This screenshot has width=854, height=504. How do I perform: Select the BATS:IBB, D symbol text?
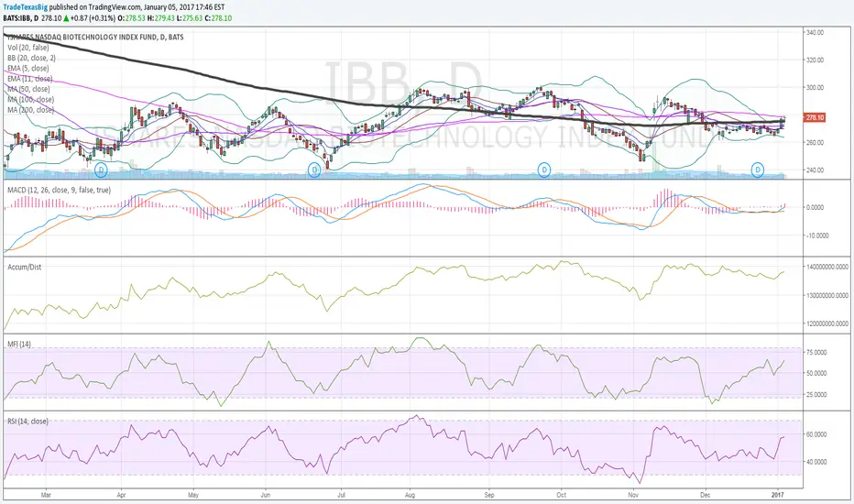20,18
